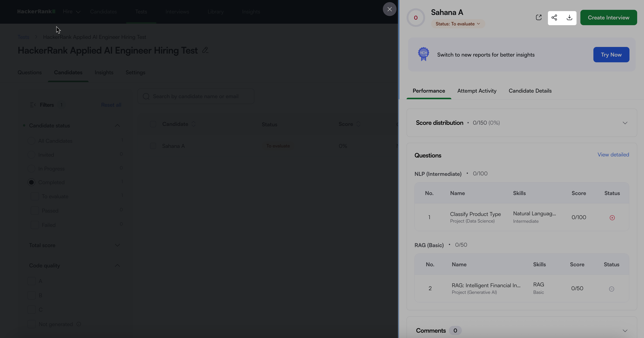
Task: Click the View detailed link
Action: 613,155
